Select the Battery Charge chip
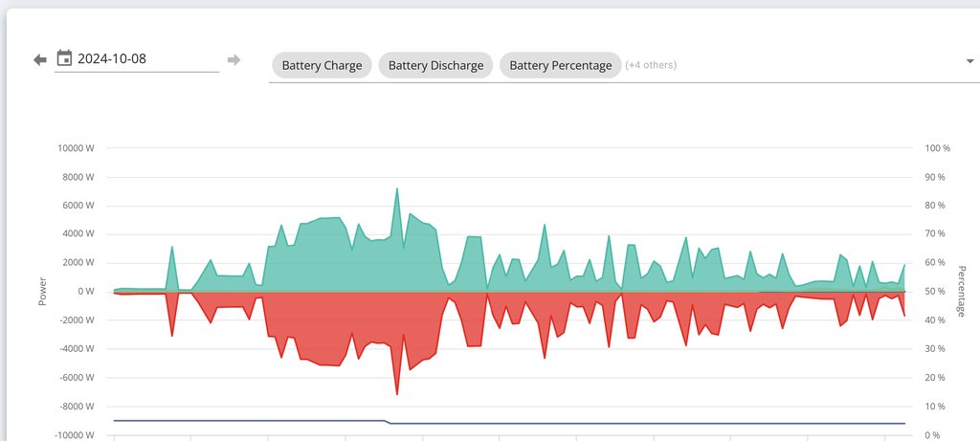 (x=322, y=65)
